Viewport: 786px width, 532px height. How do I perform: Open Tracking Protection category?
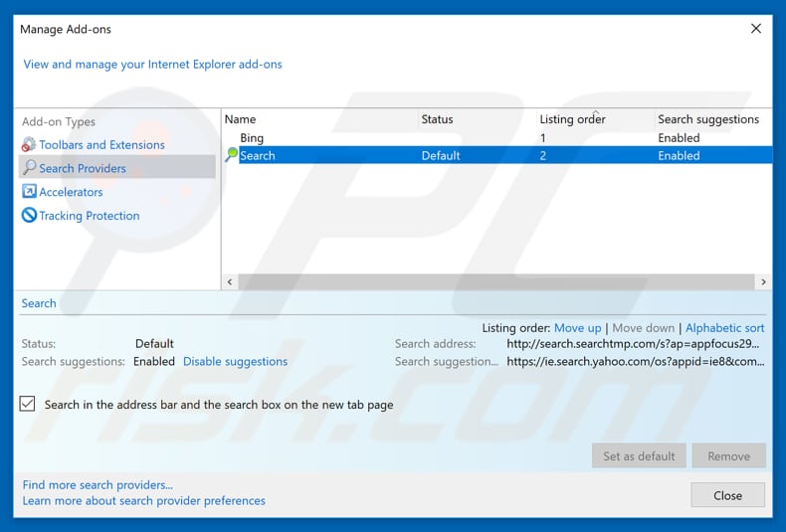[90, 216]
